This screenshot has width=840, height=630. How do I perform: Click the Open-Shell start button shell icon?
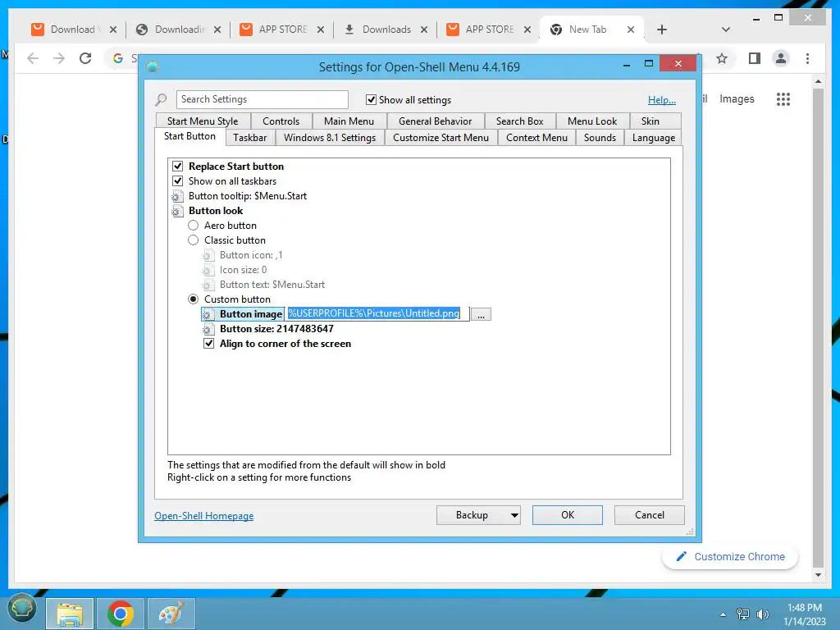(x=22, y=609)
